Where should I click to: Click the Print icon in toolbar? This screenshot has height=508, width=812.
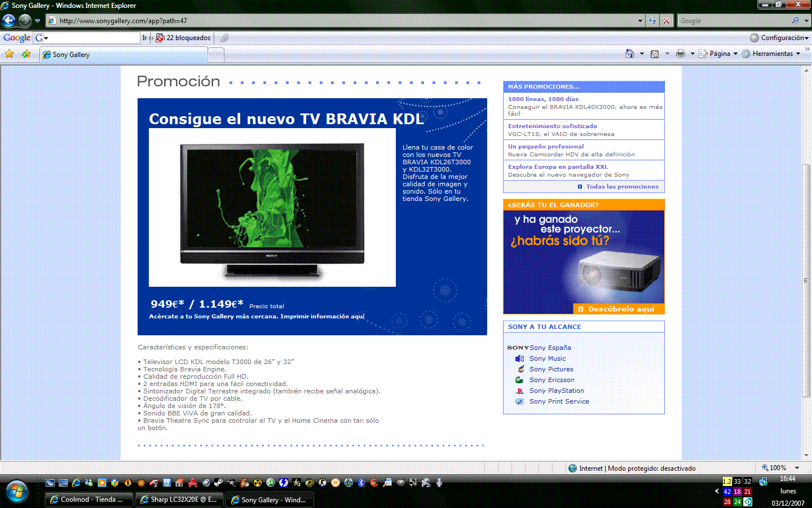(681, 54)
